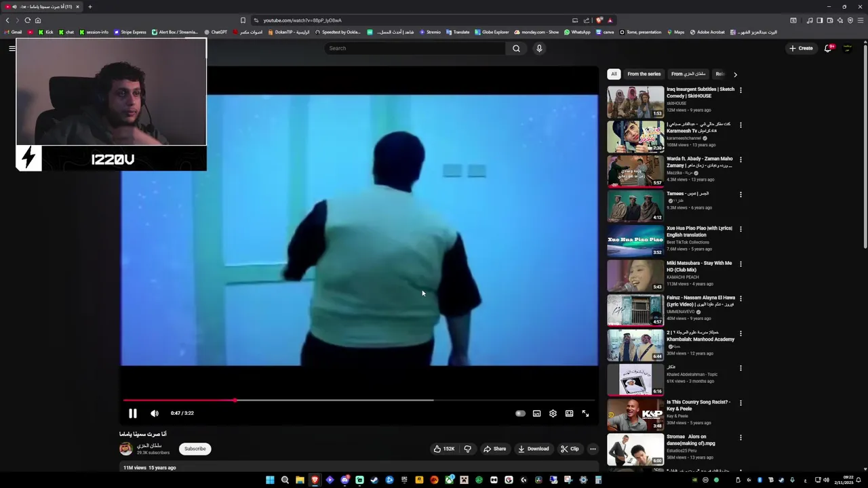
Task: Open the Kick bookmark
Action: 45,32
